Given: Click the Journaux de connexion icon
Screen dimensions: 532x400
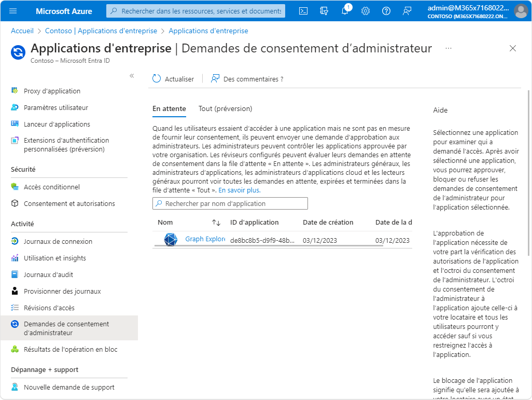Looking at the screenshot, I should tap(15, 241).
